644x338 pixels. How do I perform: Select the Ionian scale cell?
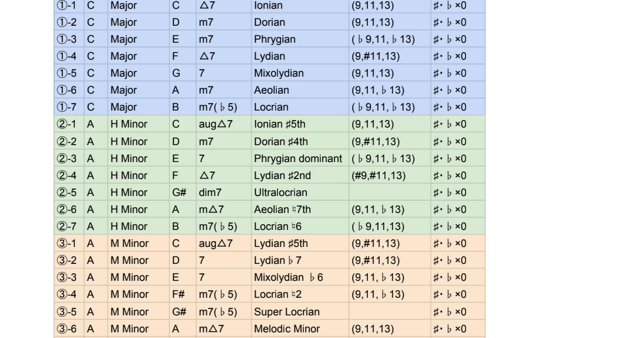click(299, 5)
